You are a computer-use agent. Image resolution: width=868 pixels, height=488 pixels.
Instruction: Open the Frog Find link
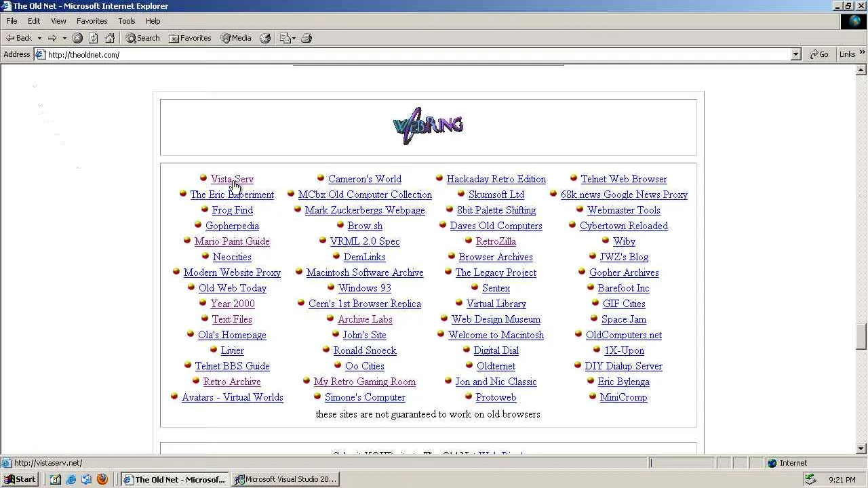click(233, 210)
